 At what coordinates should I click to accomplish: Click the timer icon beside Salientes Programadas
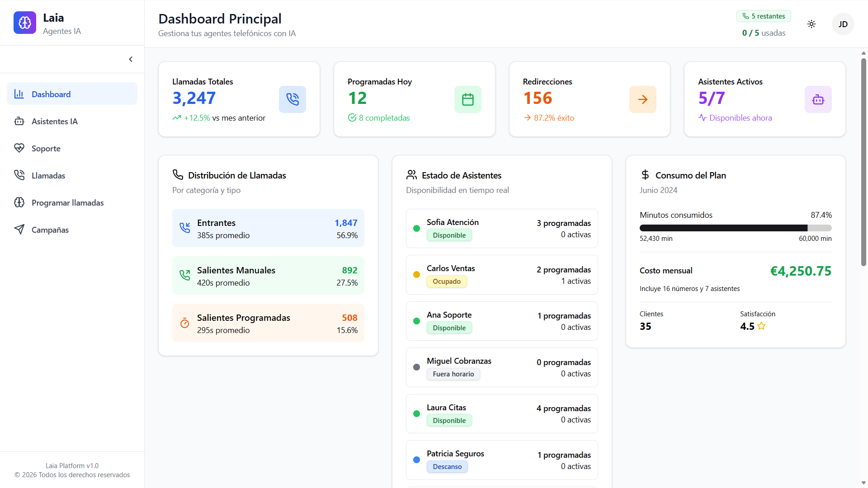(x=185, y=323)
